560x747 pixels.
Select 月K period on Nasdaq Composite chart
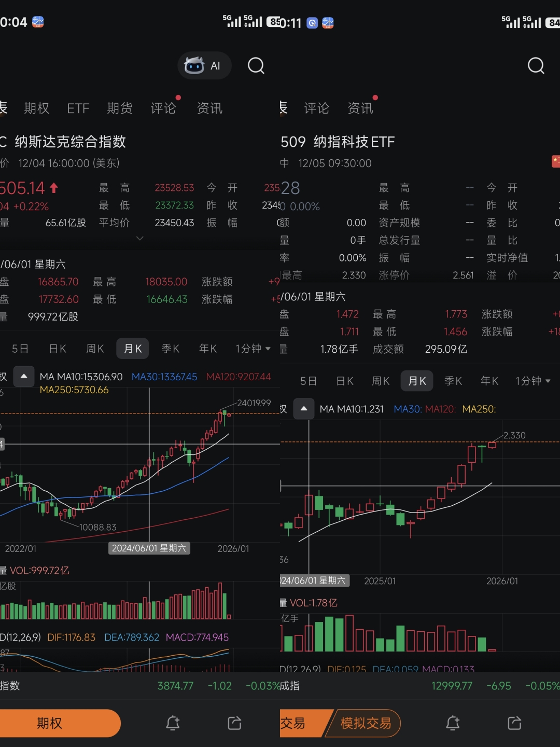[133, 349]
